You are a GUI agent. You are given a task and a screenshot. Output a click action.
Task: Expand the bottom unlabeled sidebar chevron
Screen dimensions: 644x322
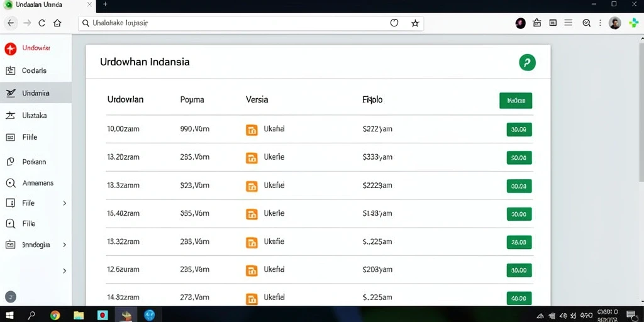[65, 271]
